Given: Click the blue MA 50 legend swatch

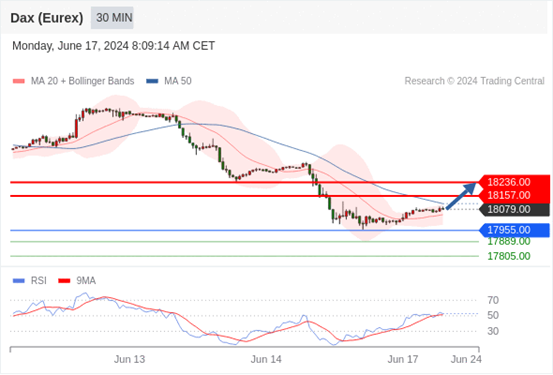Looking at the screenshot, I should pos(152,81).
